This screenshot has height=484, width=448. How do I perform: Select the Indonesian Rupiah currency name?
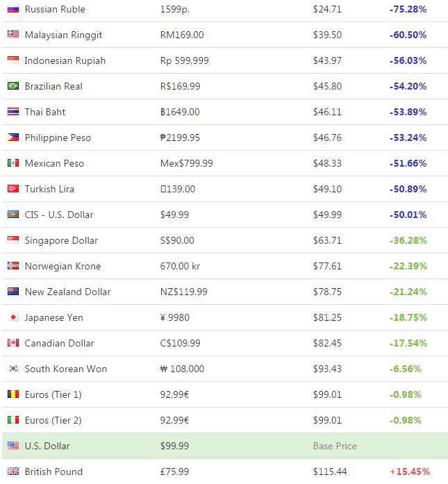click(x=65, y=60)
